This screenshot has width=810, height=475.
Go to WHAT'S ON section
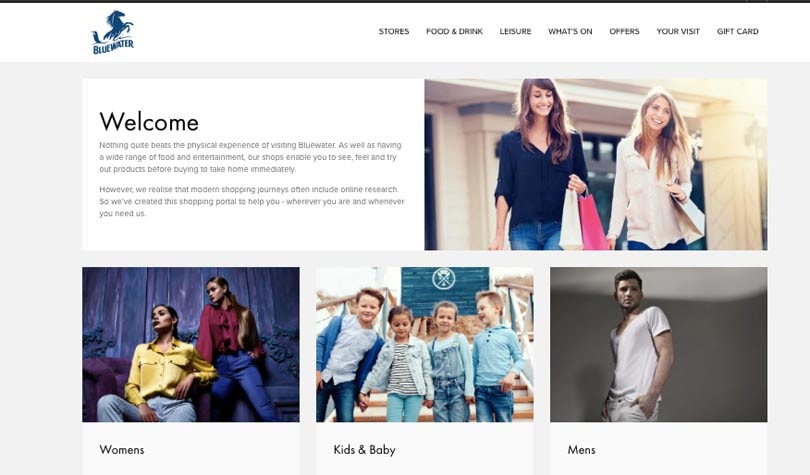click(570, 31)
